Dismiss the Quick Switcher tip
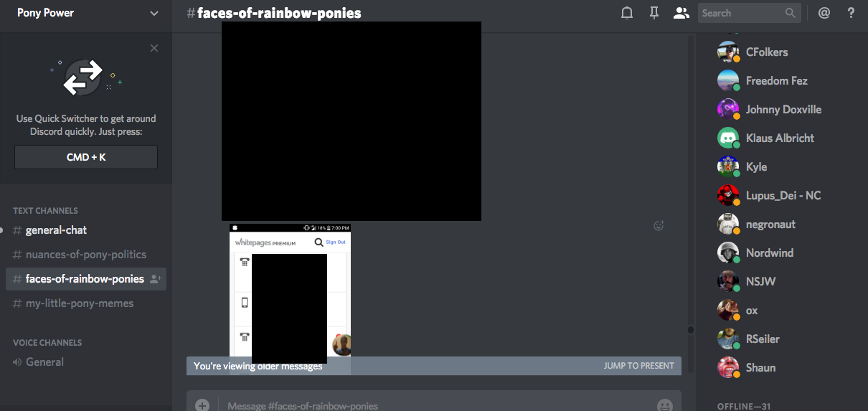 coord(154,48)
